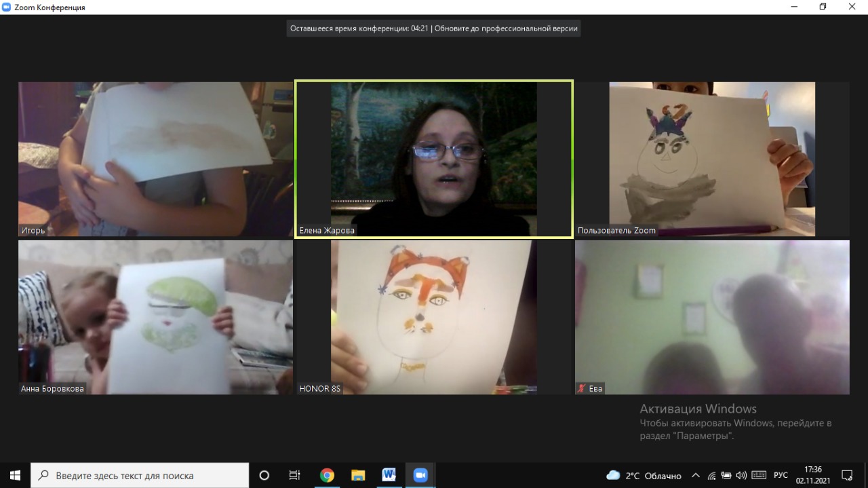Viewport: 868px width, 488px height.
Task: Click Ева's muted microphone icon
Action: tap(581, 389)
